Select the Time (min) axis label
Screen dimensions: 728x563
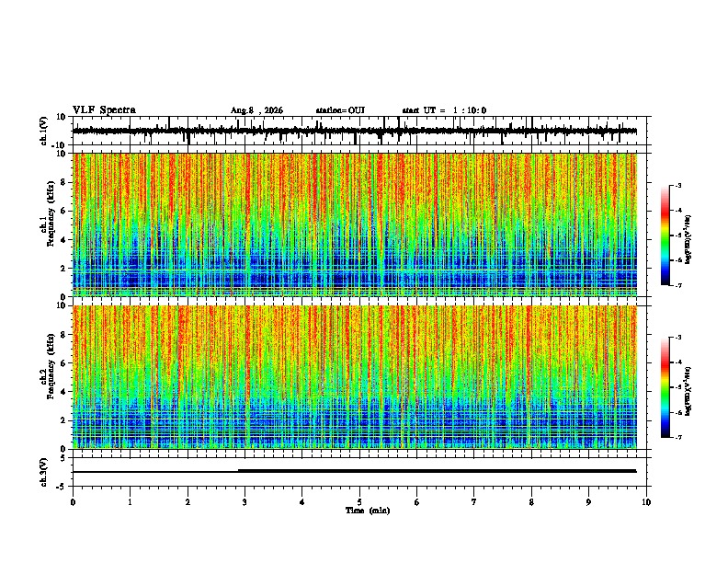pyautogui.click(x=368, y=511)
